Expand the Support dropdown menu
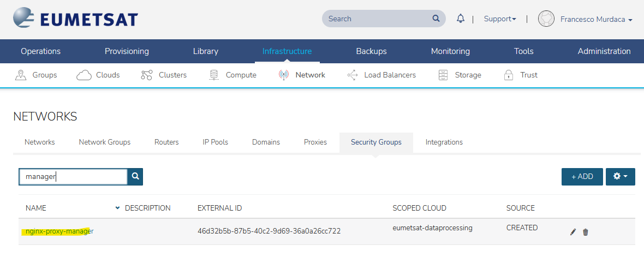Screen dimensions: 644x257 pos(500,19)
